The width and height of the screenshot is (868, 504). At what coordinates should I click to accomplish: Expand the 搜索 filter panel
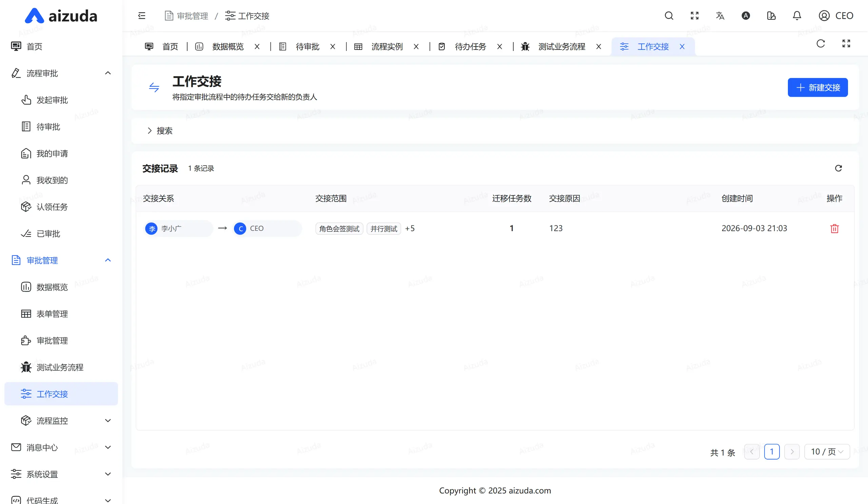[x=160, y=131]
